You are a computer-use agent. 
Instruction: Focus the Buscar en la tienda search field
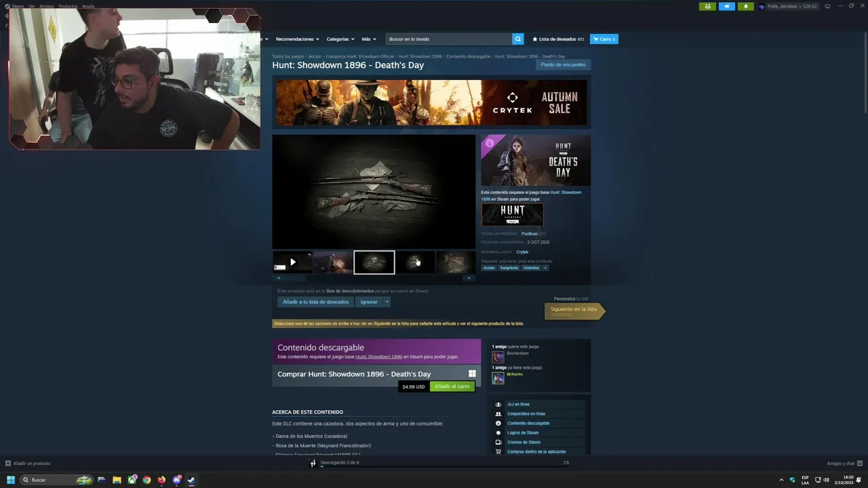449,39
